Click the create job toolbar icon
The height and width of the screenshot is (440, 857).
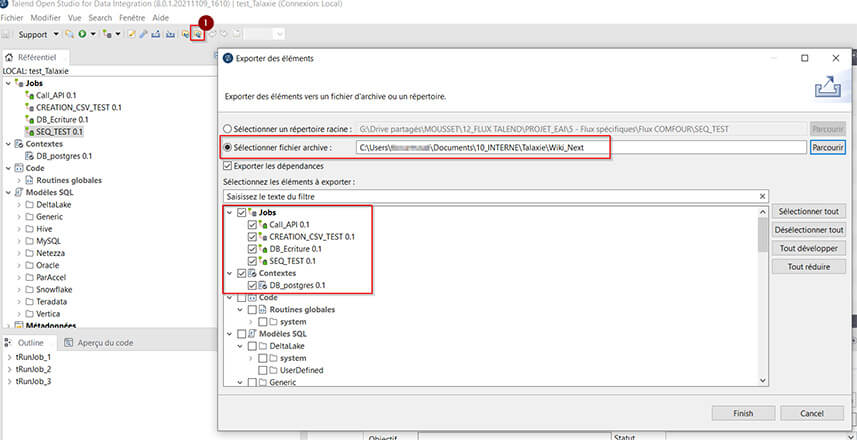(x=107, y=34)
